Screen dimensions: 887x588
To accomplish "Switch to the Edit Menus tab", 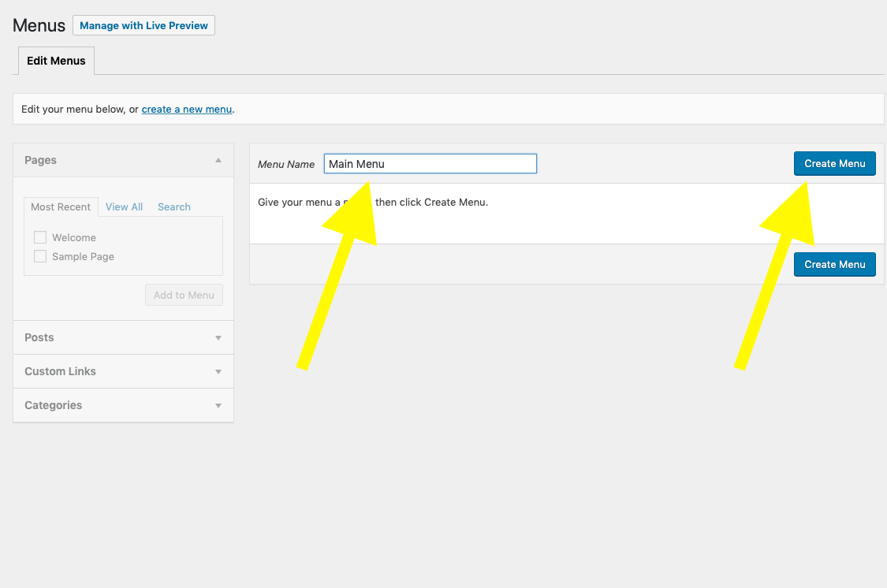I will [x=56, y=61].
